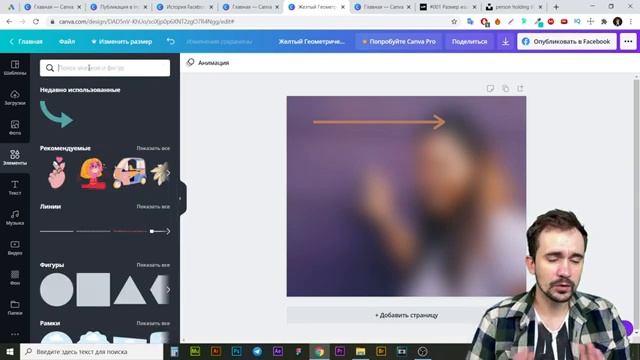Open Изменить размер resize option

pos(122,42)
